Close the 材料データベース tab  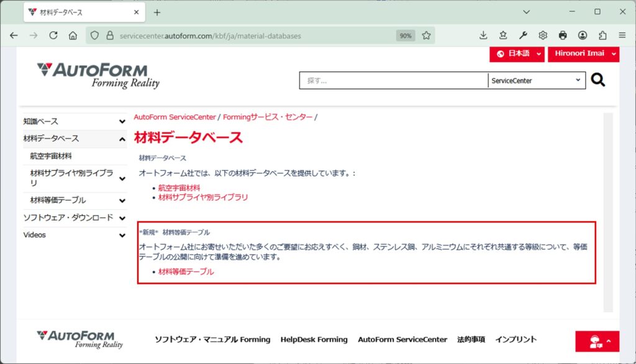coord(136,12)
